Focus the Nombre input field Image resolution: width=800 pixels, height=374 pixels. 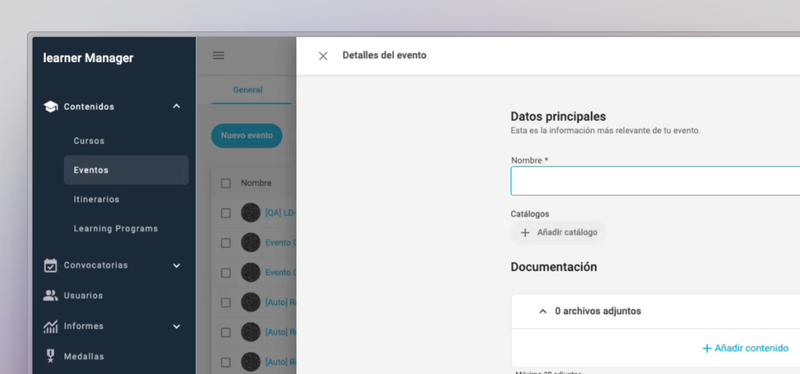pyautogui.click(x=655, y=181)
